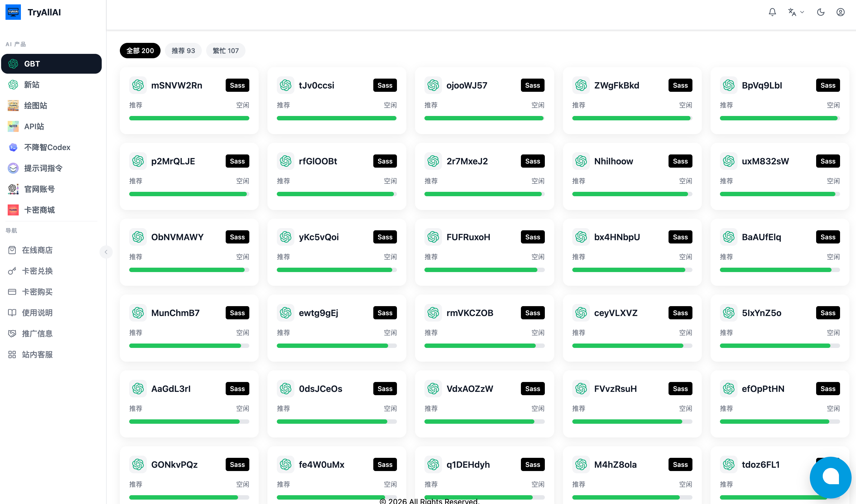Click the efOpPtHN card title
856x504 pixels.
click(x=763, y=389)
